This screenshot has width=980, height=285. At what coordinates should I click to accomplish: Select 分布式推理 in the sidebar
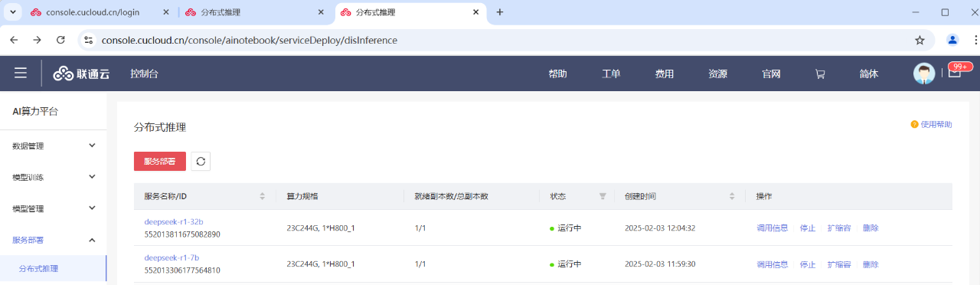point(54,269)
